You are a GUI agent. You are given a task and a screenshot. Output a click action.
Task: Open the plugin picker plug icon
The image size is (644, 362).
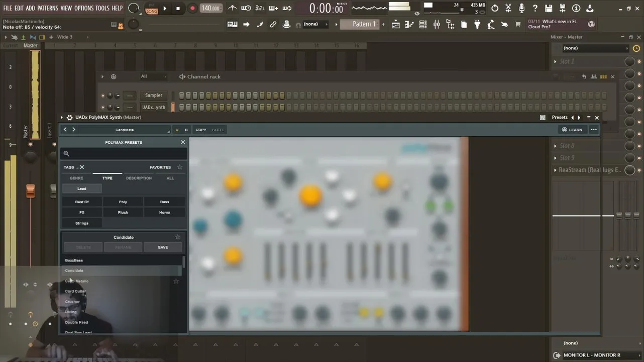pos(477,24)
